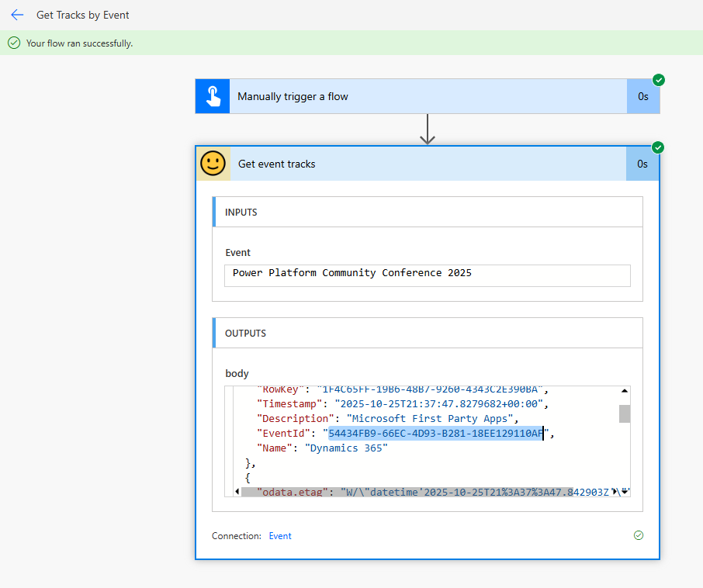
Task: Click the OUTPUTS section header
Action: (x=427, y=333)
